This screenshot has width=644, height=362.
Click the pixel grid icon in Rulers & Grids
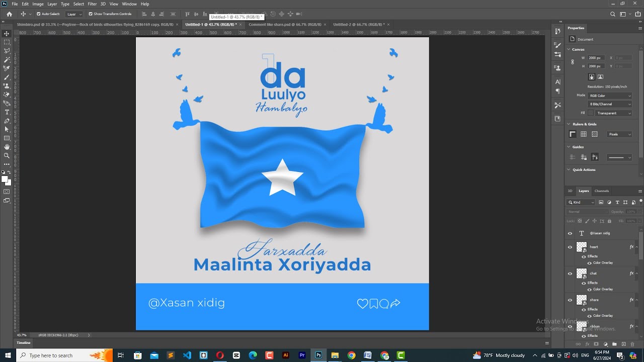click(595, 134)
